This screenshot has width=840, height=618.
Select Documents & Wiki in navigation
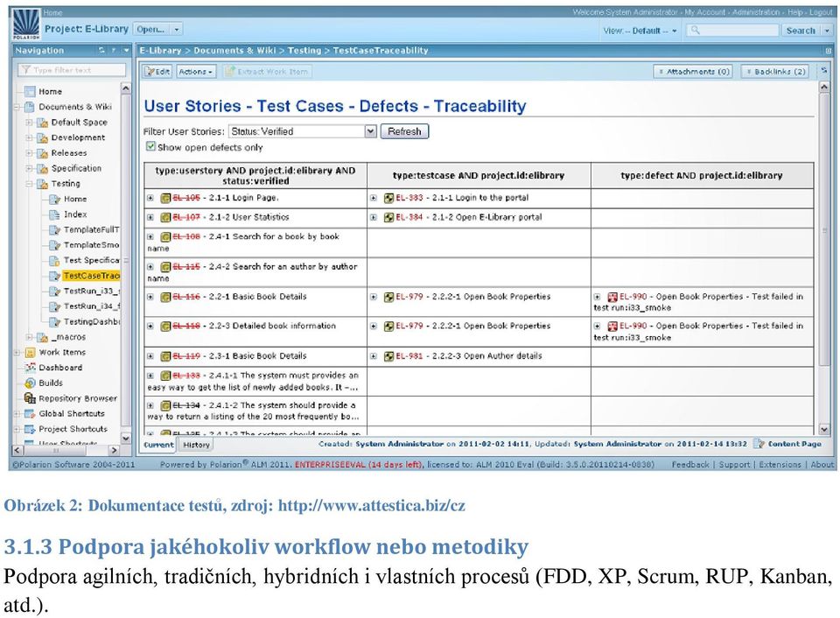75,107
